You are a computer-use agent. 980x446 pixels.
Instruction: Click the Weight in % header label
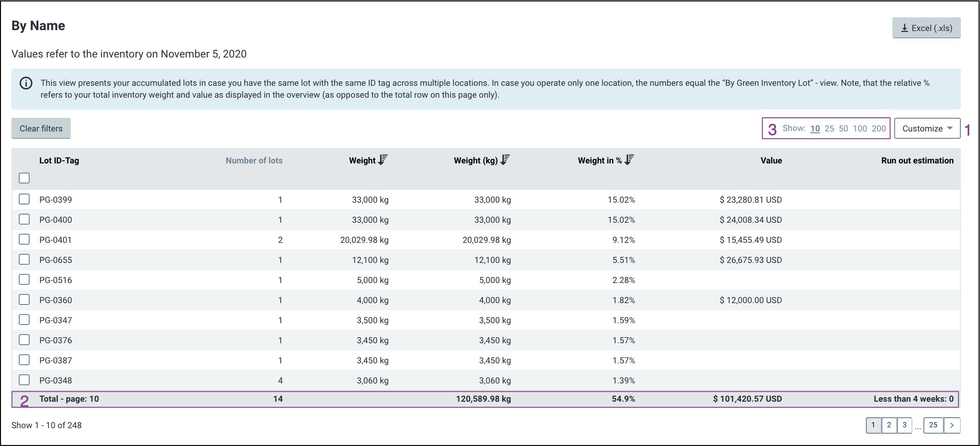pos(600,161)
